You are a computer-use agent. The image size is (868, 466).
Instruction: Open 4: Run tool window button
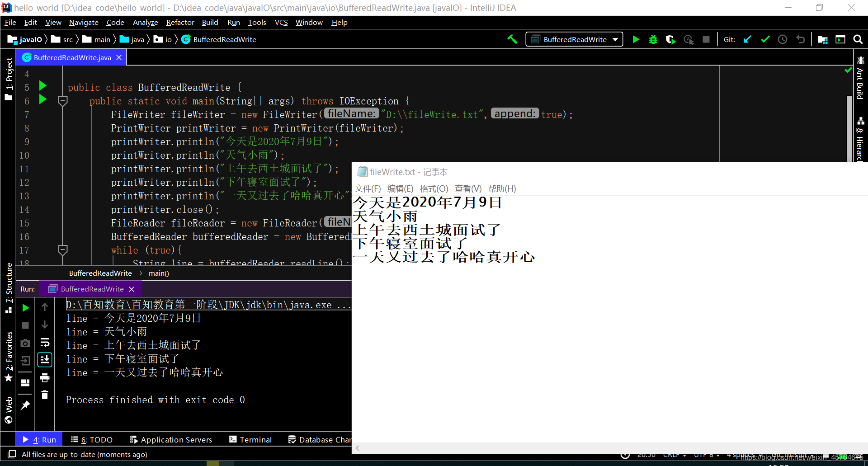pos(39,439)
